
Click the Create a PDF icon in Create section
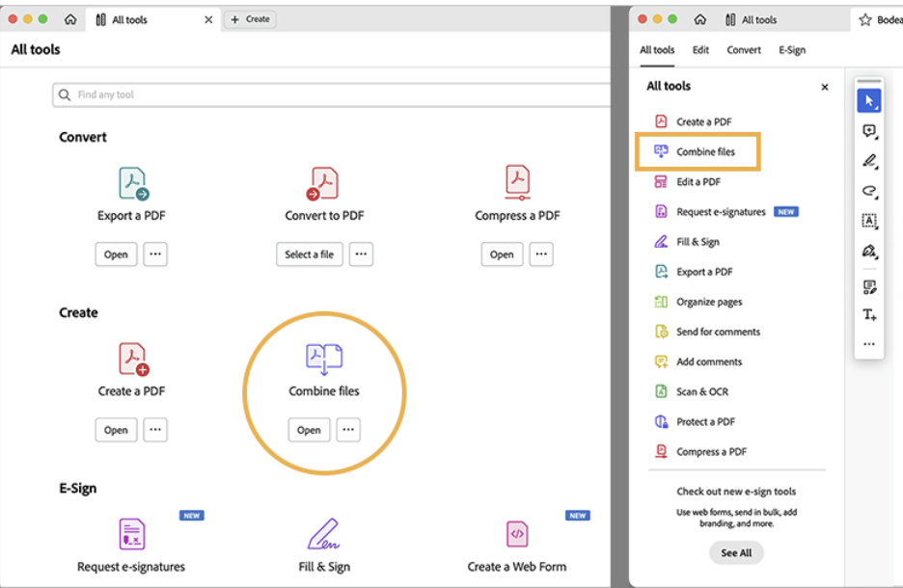tap(133, 359)
